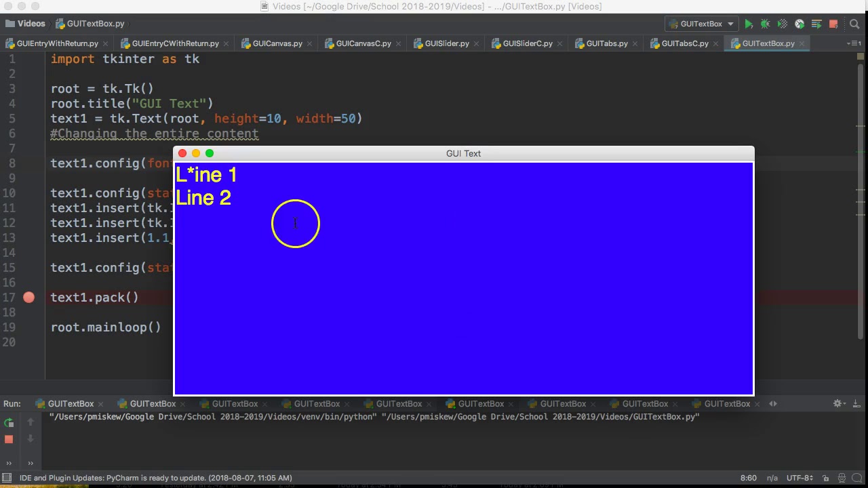Open the GUITabs.py tab

(607, 43)
